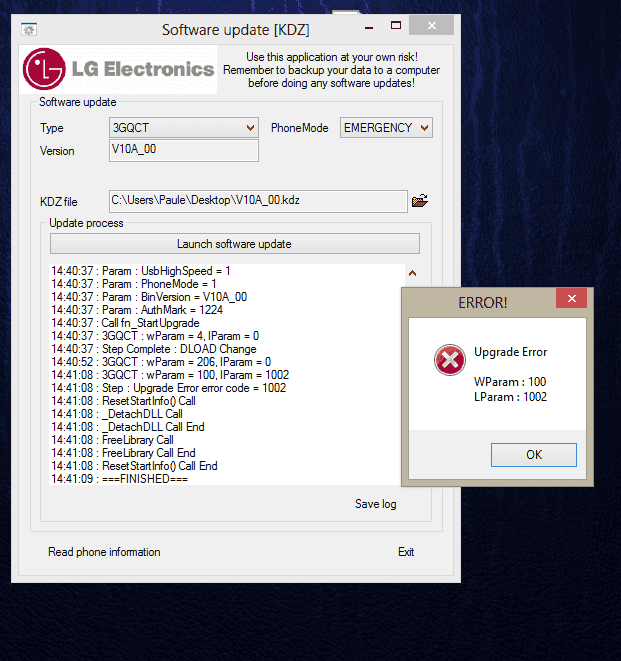The image size is (621, 661).
Task: Close the ERROR! dialog
Action: (x=571, y=298)
